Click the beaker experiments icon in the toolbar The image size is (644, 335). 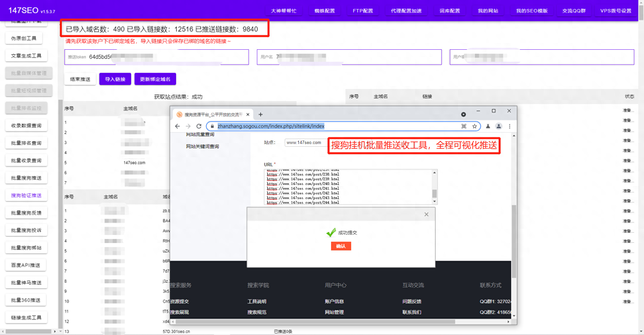pos(488,126)
